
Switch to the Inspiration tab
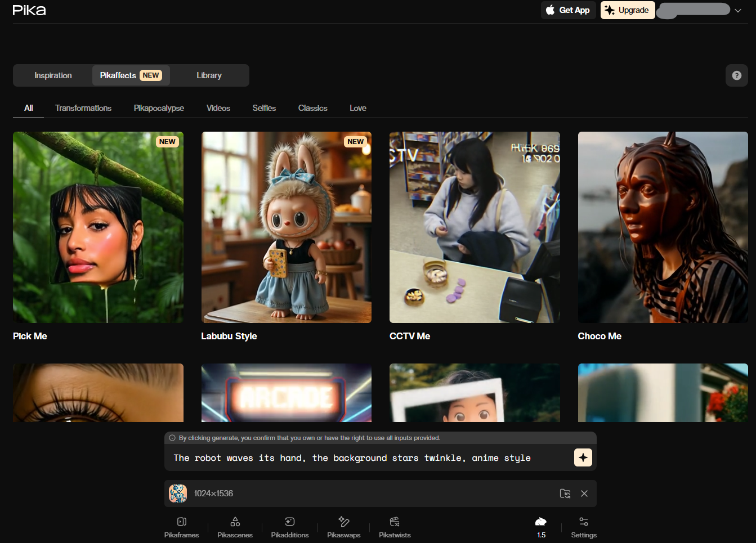[53, 75]
